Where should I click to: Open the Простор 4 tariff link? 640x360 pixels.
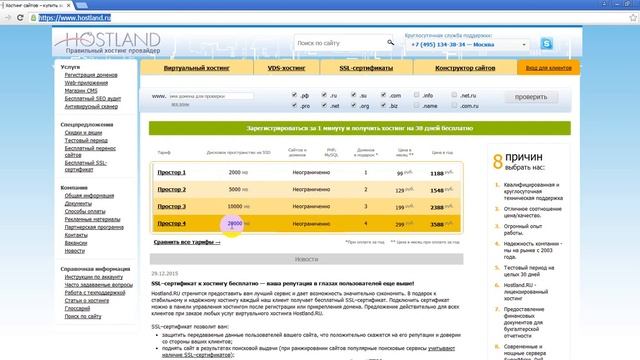(x=171, y=224)
